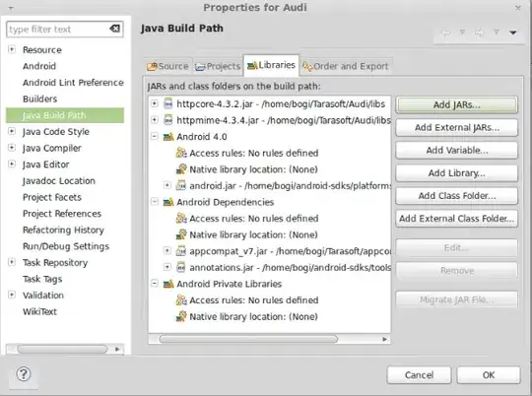Collapse the Android Dependencies node

pos(155,202)
